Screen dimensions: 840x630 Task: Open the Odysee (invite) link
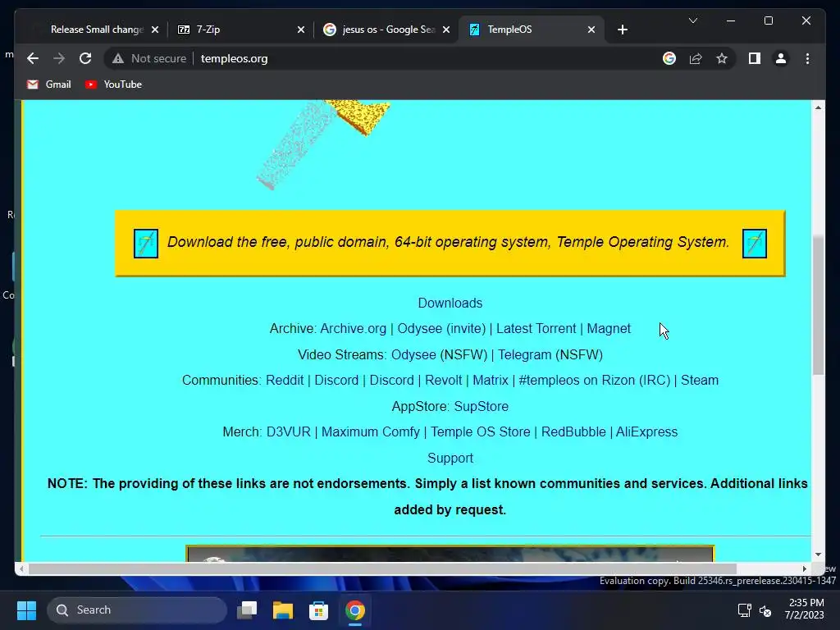click(441, 328)
